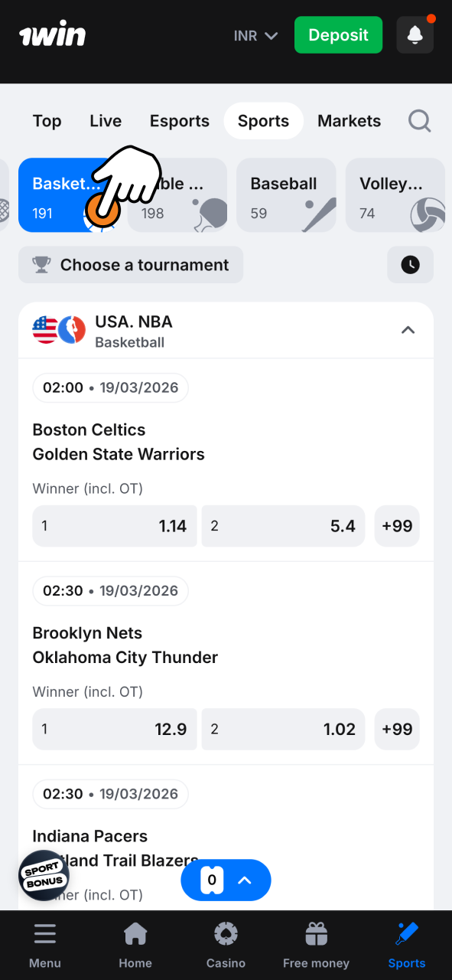Screen dimensions: 452x980
Task: Tap the clock icon to filter by time
Action: [410, 264]
